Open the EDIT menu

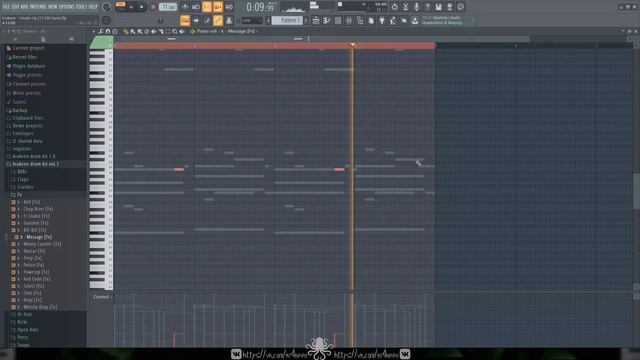(x=16, y=7)
